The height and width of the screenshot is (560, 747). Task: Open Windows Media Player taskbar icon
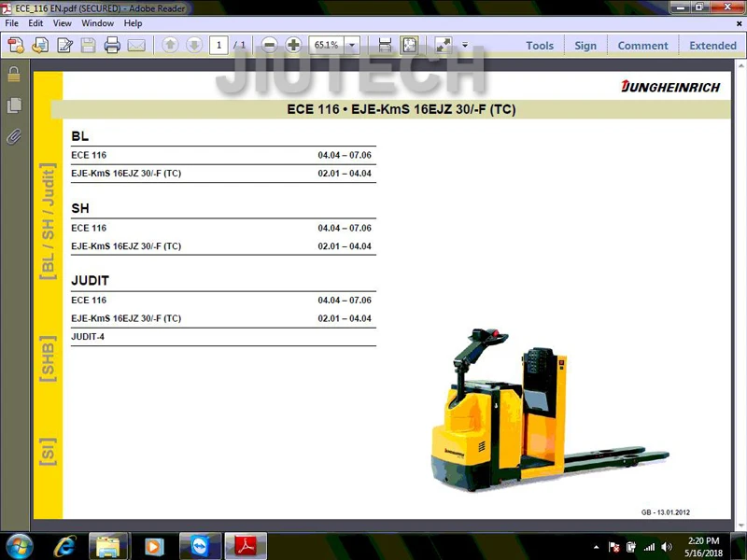153,546
